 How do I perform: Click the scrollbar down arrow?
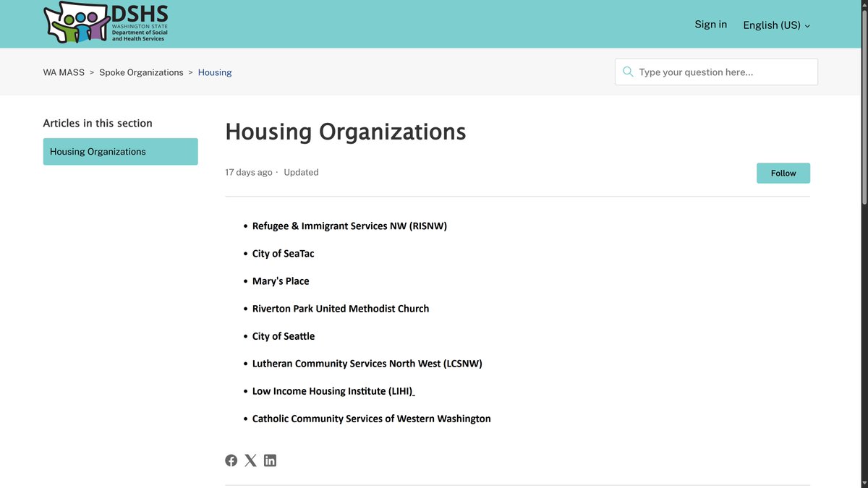pos(864,483)
